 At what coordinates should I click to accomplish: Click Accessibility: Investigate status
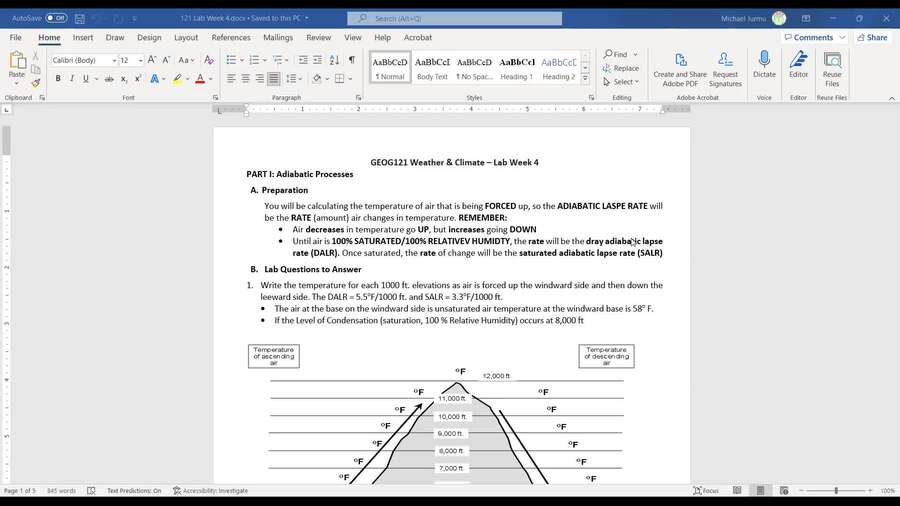click(x=210, y=491)
